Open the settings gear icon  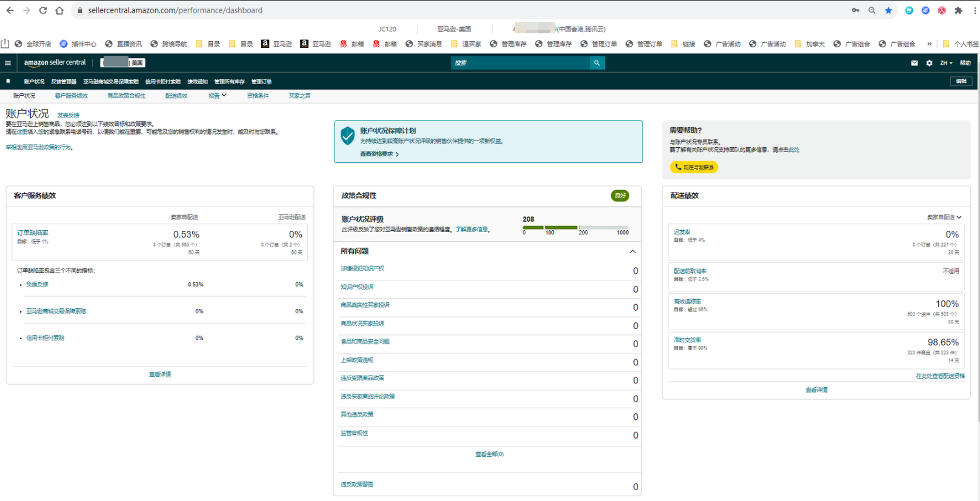click(929, 63)
